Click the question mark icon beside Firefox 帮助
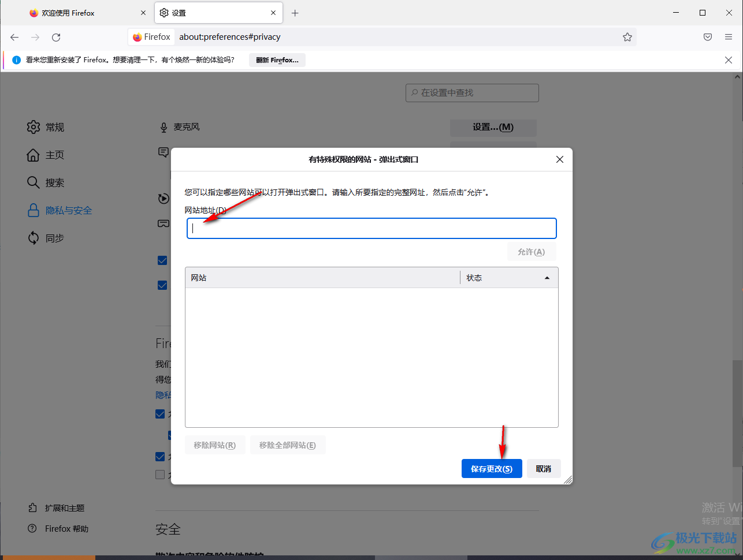Viewport: 743px width, 560px height. [32, 529]
